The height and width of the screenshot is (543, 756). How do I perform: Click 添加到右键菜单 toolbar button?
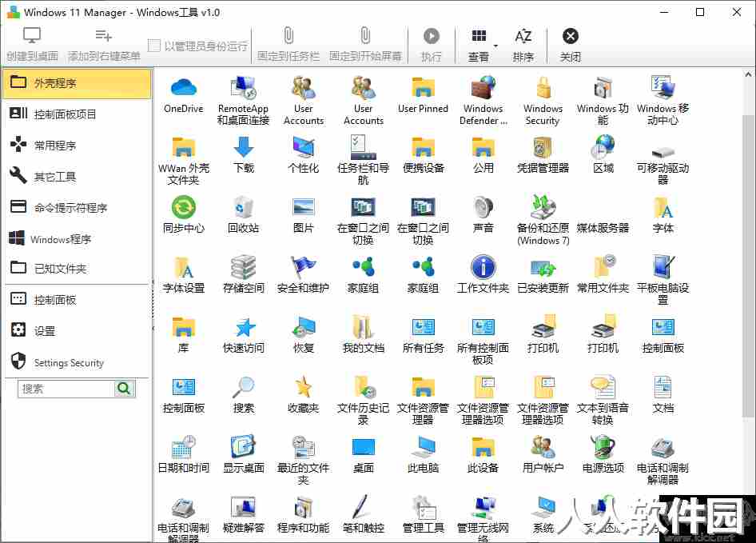[104, 45]
